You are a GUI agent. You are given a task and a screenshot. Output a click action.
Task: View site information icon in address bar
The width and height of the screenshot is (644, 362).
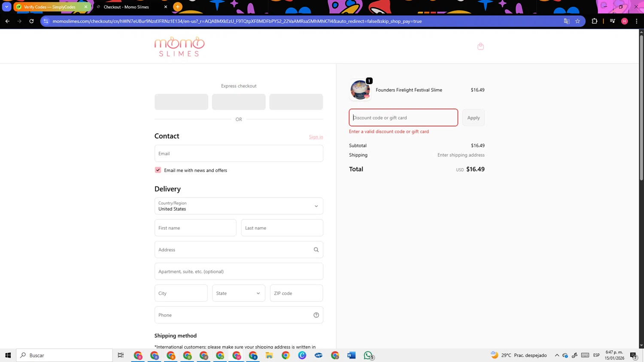(46, 21)
